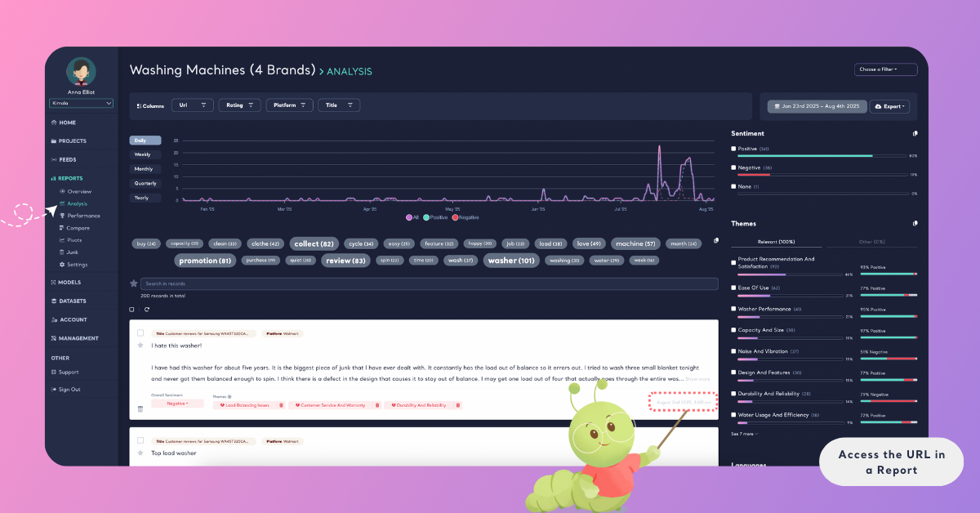Copy the Themes panel data icon

click(915, 224)
